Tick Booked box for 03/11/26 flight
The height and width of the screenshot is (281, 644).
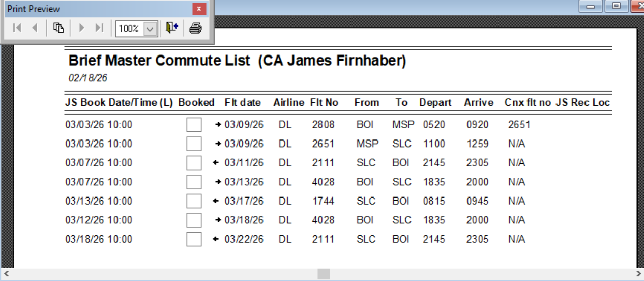tap(194, 163)
